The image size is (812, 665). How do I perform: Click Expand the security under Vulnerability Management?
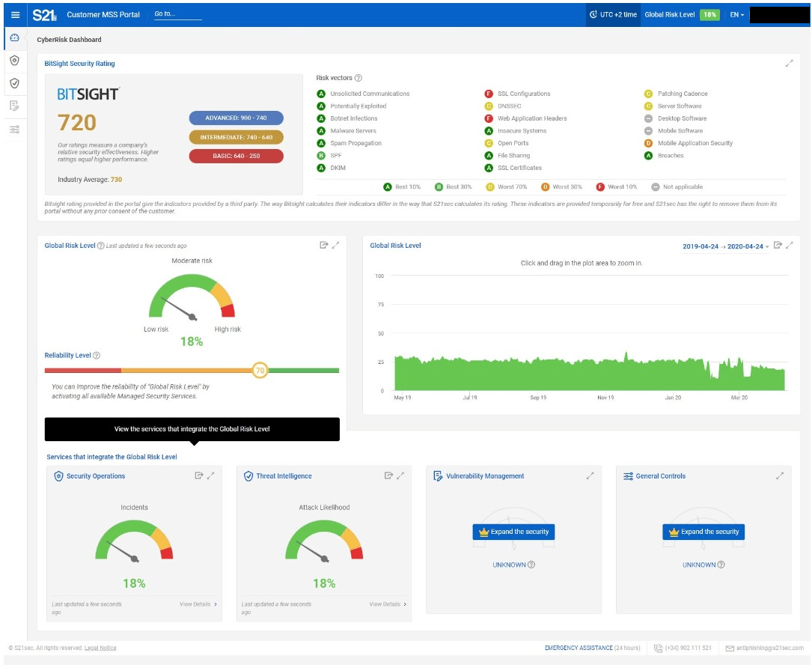[513, 532]
